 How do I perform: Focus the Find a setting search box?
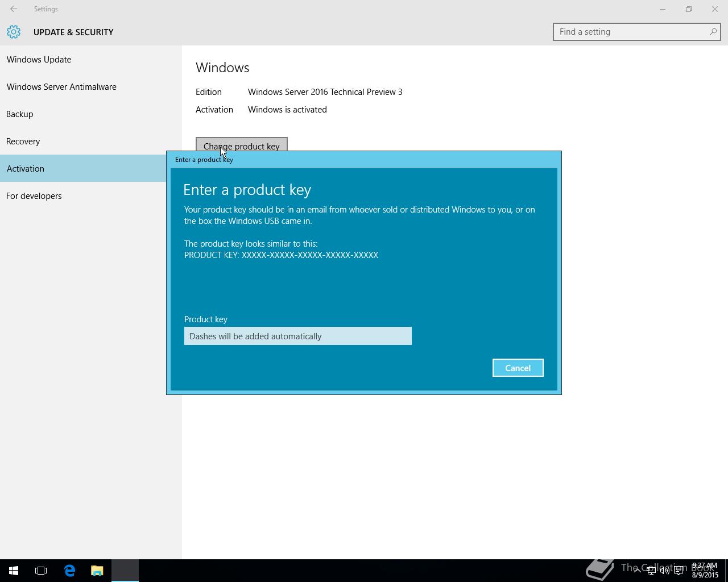636,32
